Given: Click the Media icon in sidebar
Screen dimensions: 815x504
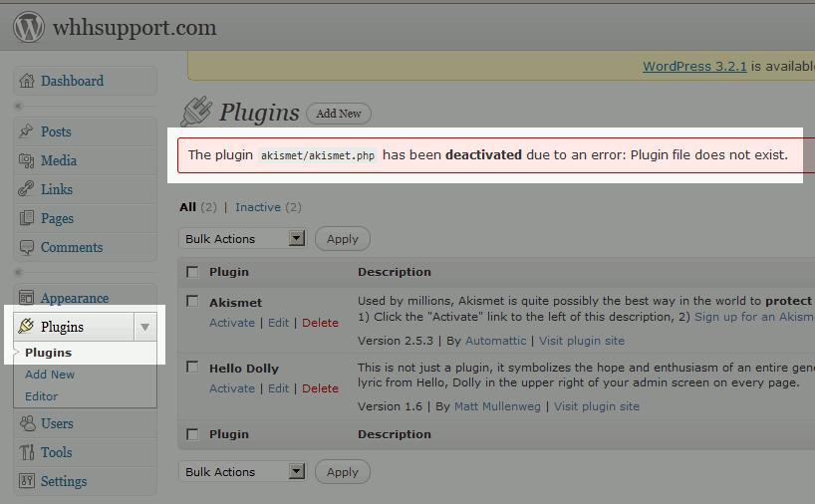Looking at the screenshot, I should click(27, 160).
